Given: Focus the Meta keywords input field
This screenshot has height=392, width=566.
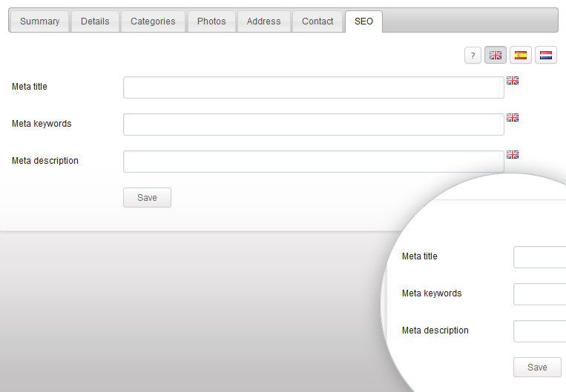Looking at the screenshot, I should pyautogui.click(x=314, y=124).
